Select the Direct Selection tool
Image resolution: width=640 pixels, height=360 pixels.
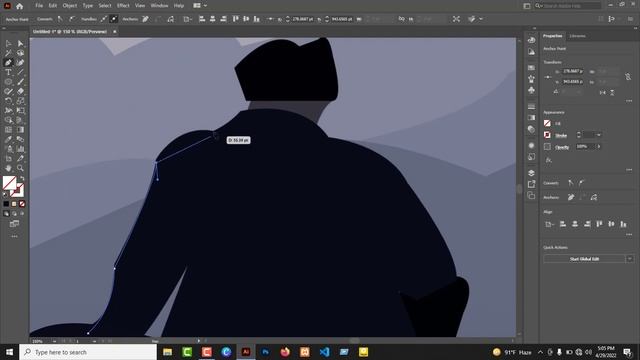point(20,43)
